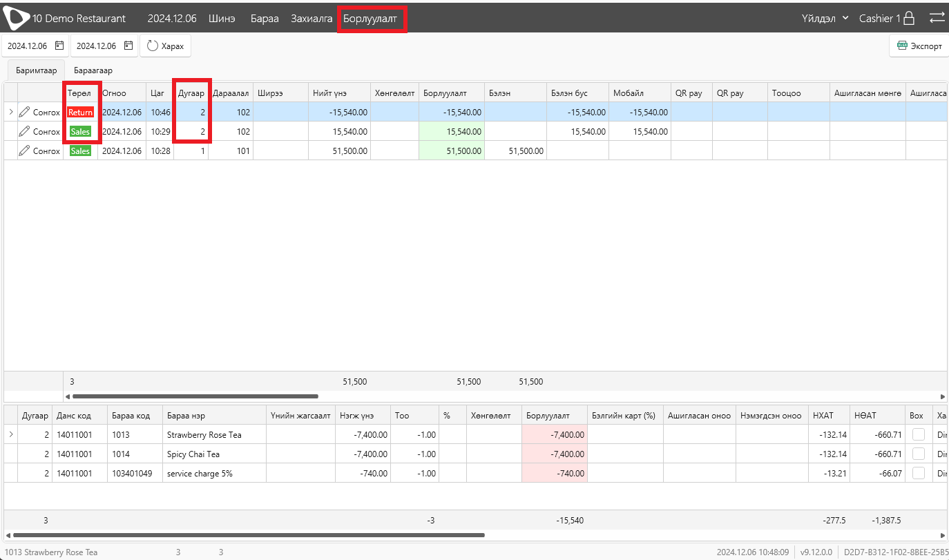This screenshot has height=560, width=949.
Task: Expand the Strawberry Rose Tea row chevron
Action: pyautogui.click(x=10, y=434)
